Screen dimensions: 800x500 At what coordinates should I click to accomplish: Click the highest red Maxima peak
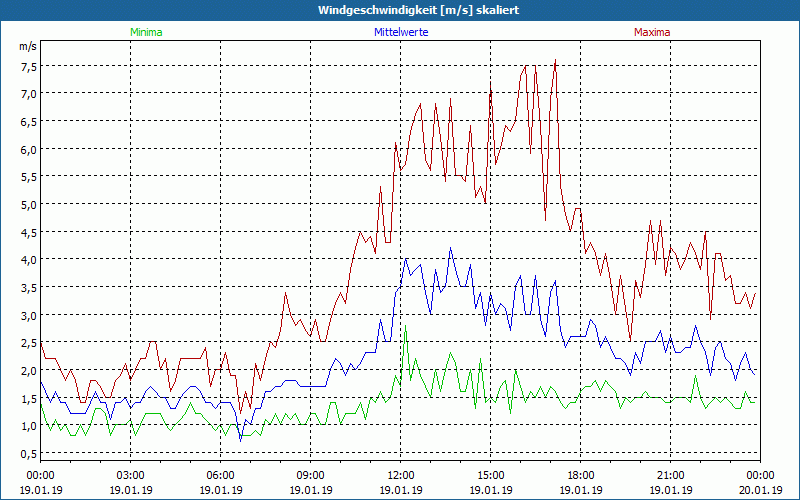555,61
